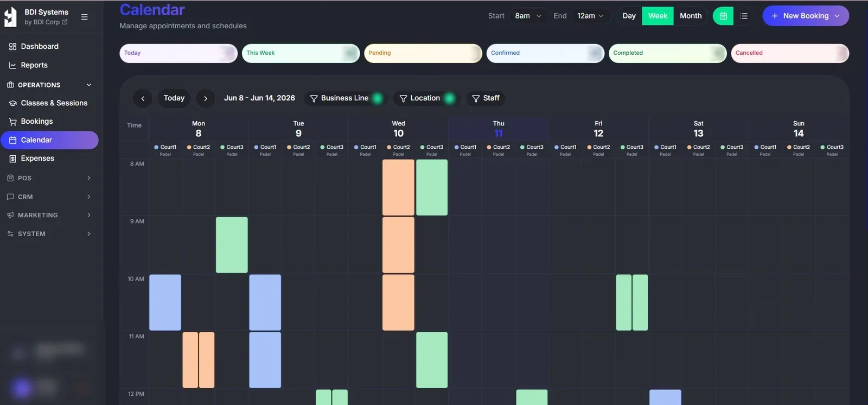The height and width of the screenshot is (405, 868).
Task: Jump to Today in calendar toolbar
Action: [x=174, y=98]
